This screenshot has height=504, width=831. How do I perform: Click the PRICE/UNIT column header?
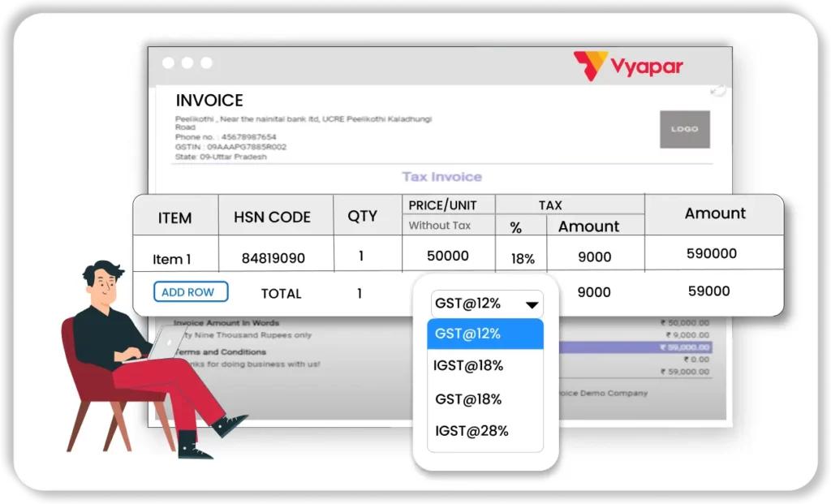point(447,205)
